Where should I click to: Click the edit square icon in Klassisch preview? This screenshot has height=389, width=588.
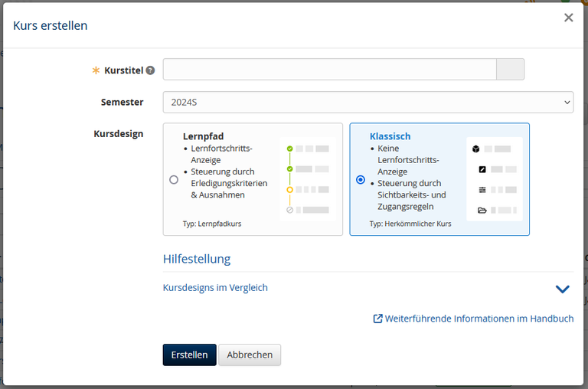[x=482, y=169]
